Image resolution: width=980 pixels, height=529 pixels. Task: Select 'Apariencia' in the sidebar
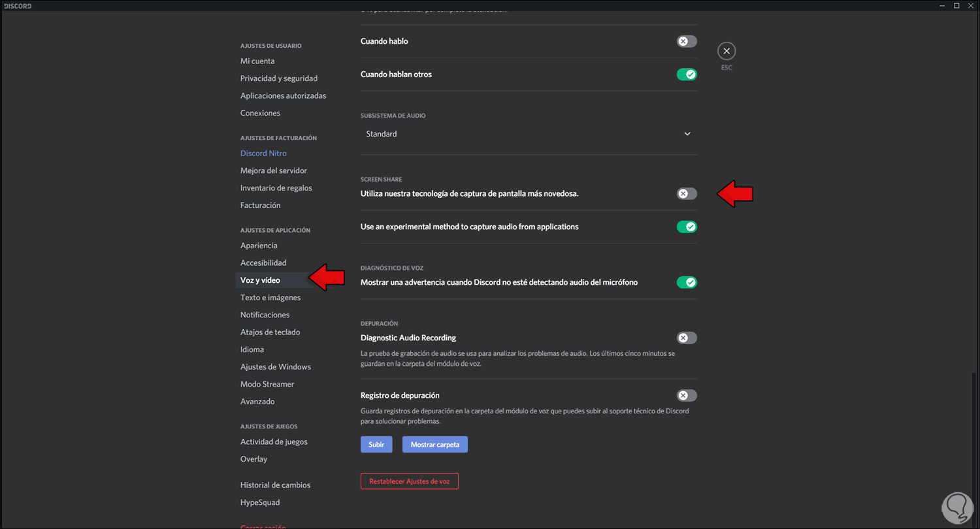(x=259, y=246)
